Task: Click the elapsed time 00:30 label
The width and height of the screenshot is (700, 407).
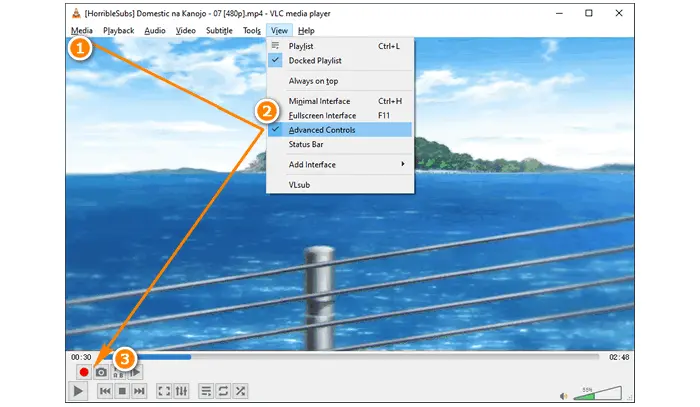Action: (x=81, y=357)
